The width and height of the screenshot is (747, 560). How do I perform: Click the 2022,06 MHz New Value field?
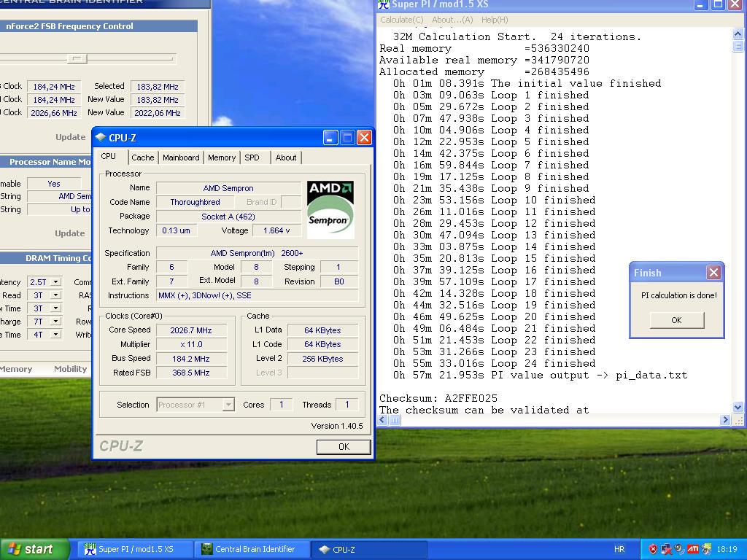[158, 113]
